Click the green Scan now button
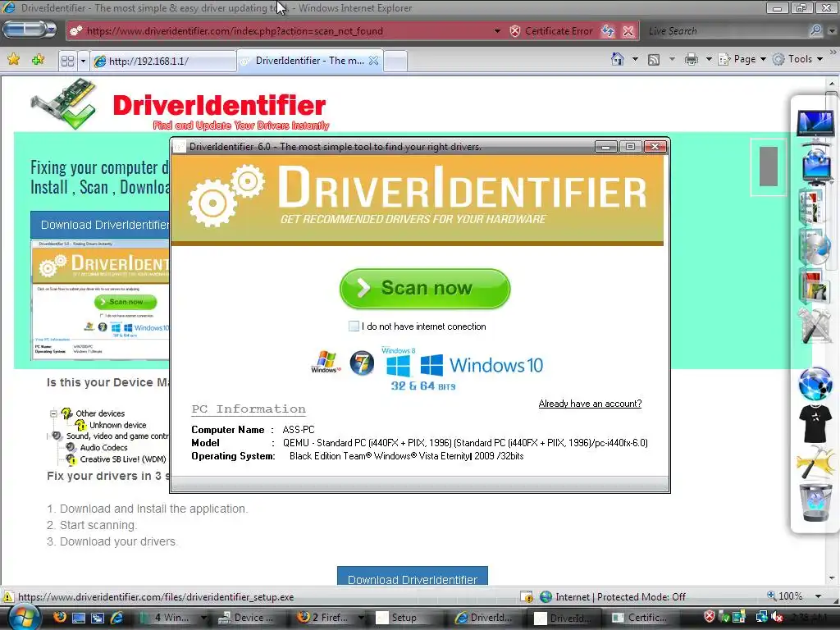This screenshot has height=630, width=840. (425, 288)
